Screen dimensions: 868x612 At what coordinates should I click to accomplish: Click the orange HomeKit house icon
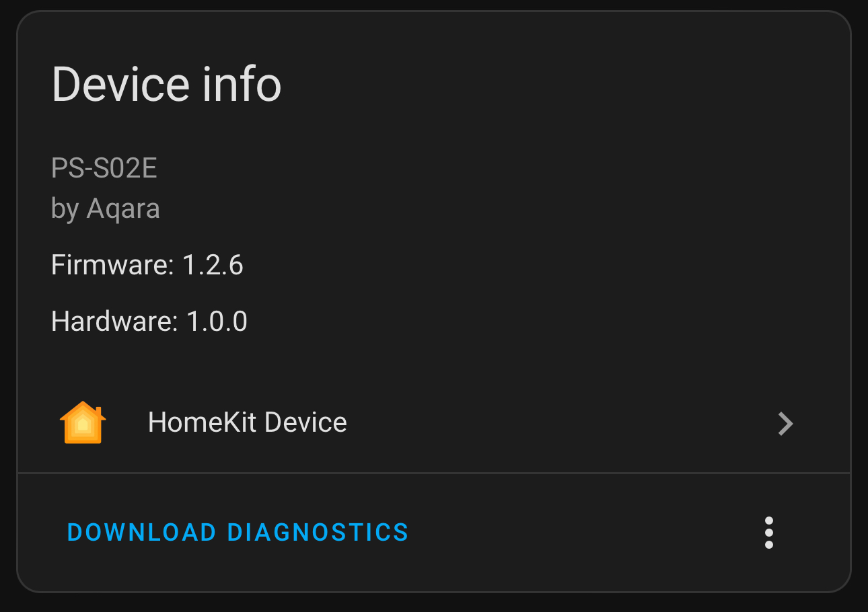(83, 422)
